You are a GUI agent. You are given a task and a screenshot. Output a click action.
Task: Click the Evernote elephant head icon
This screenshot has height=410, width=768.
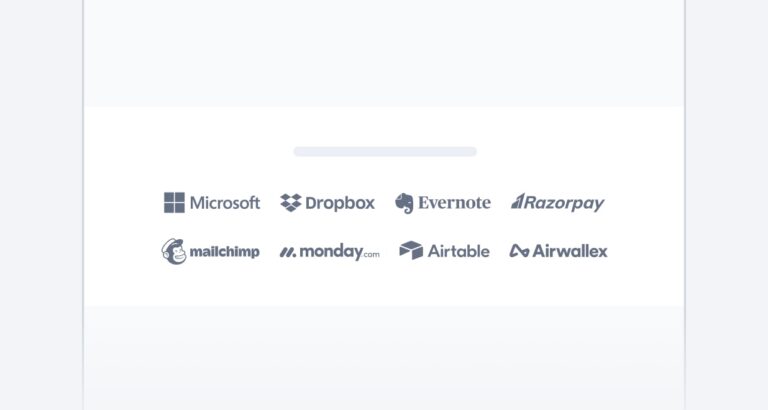tap(404, 203)
